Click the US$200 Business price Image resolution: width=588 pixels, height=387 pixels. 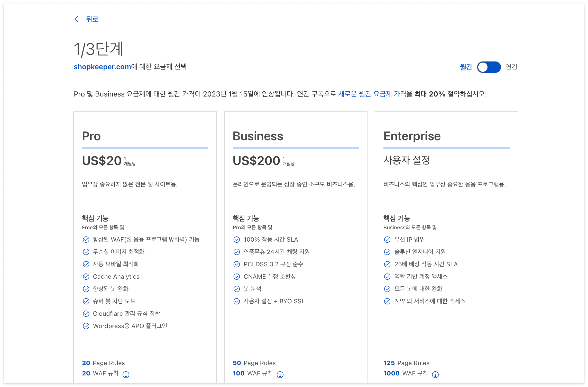coord(256,161)
